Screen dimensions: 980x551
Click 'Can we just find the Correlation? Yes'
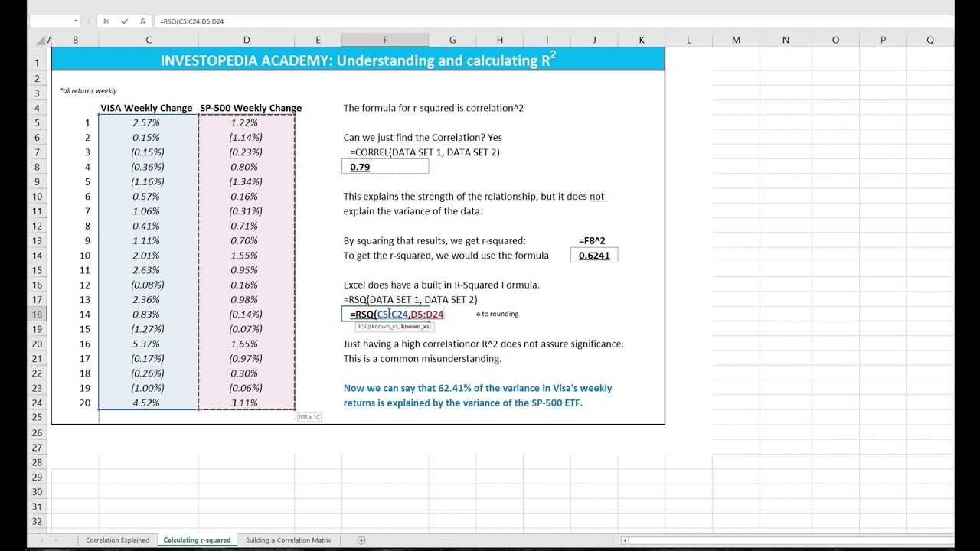coord(423,138)
